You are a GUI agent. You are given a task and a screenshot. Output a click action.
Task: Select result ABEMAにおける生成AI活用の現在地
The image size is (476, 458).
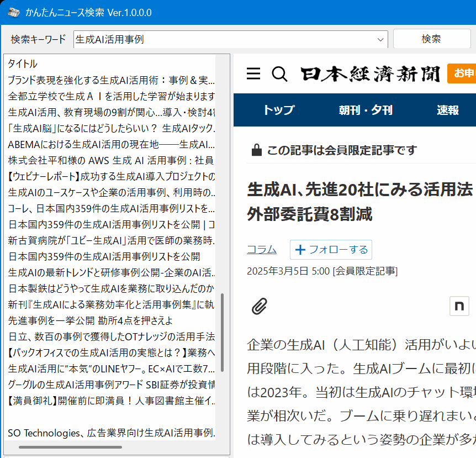click(111, 145)
